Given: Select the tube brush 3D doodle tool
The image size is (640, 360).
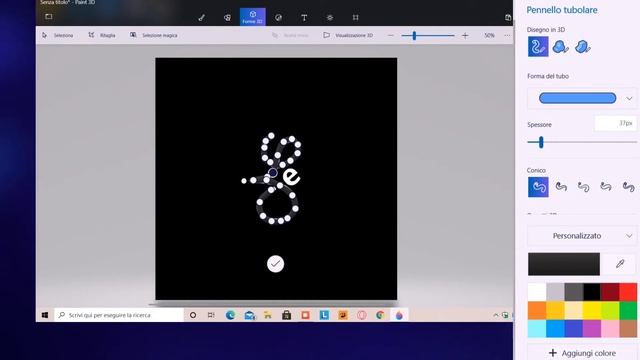Looking at the screenshot, I should pyautogui.click(x=538, y=47).
